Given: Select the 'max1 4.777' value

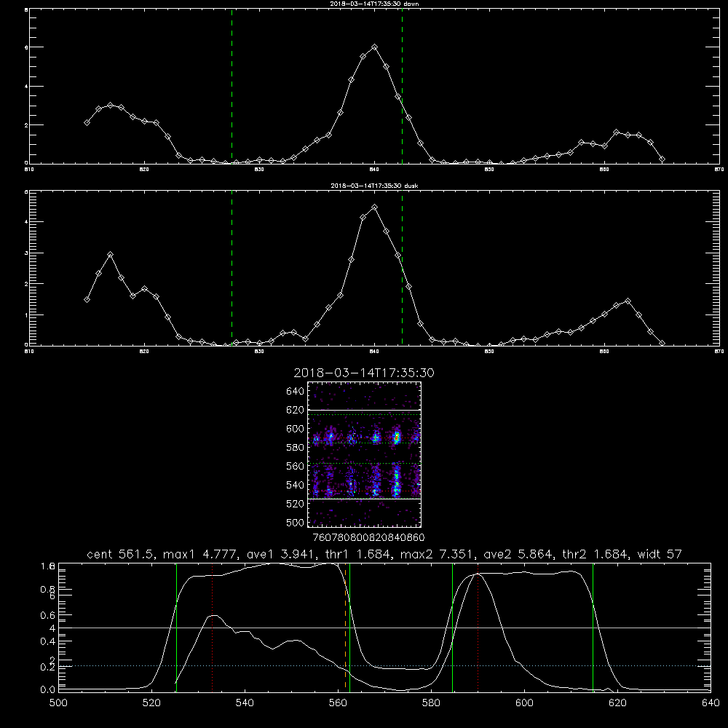Looking at the screenshot, I should tap(201, 554).
